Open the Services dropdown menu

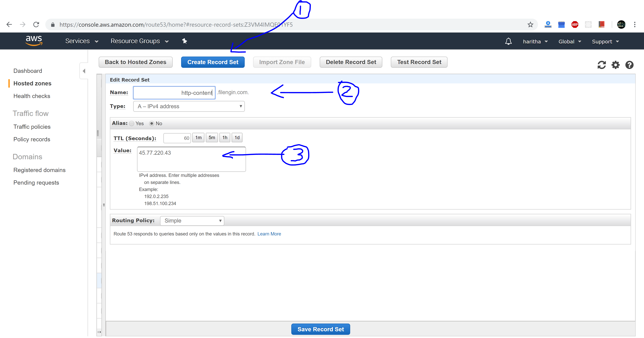(82, 41)
